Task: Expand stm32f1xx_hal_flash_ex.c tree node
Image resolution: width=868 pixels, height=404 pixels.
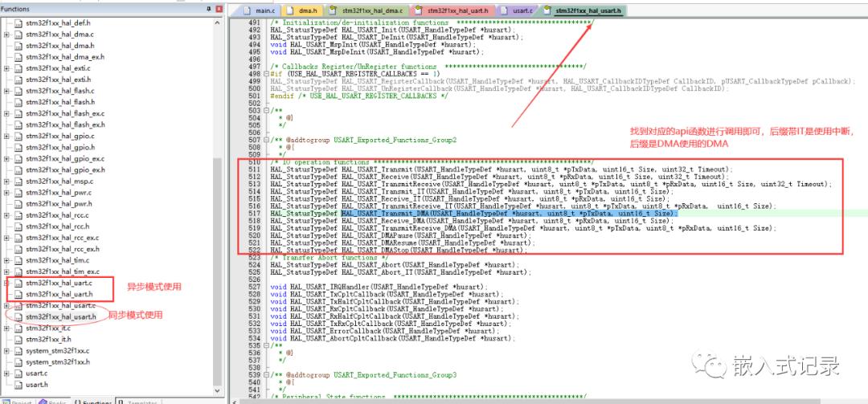Action: click(6, 113)
